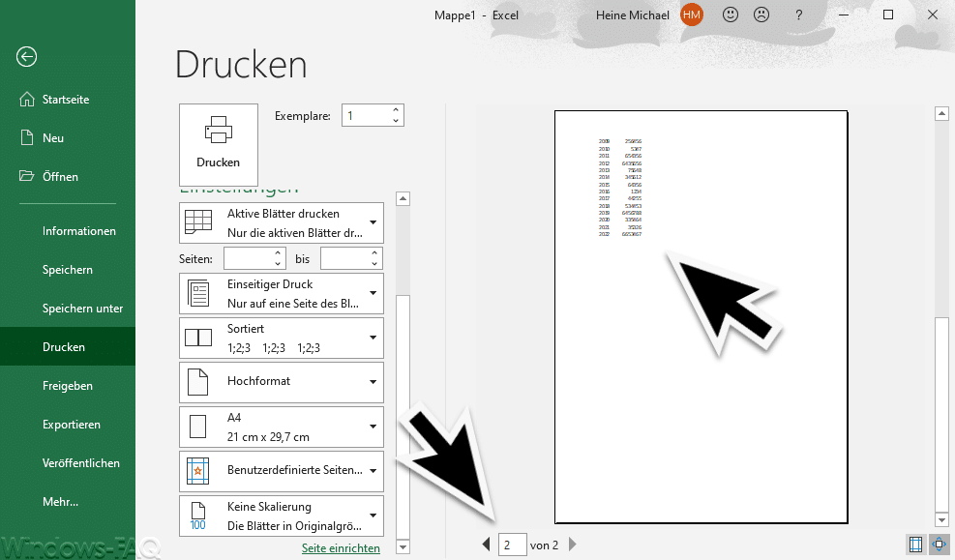This screenshot has height=560, width=955.
Task: Increase the 'bis' end page value
Action: [x=374, y=253]
